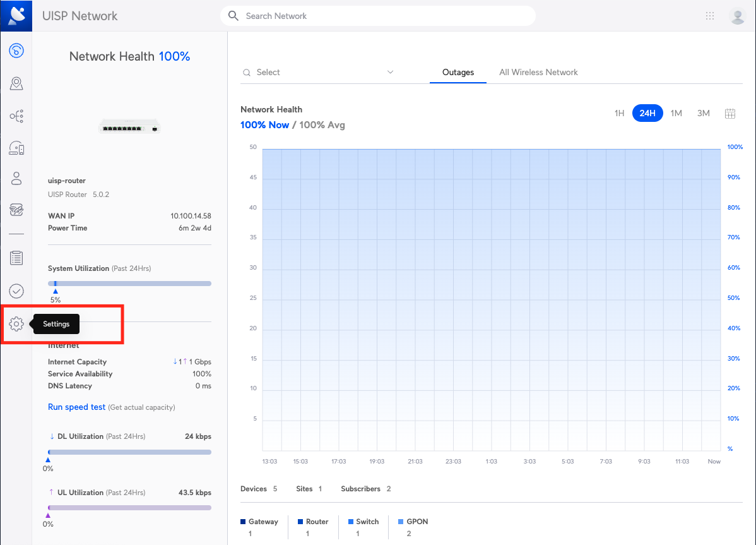Click the UL Utilization progress bar
Image resolution: width=756 pixels, height=545 pixels.
point(130,508)
